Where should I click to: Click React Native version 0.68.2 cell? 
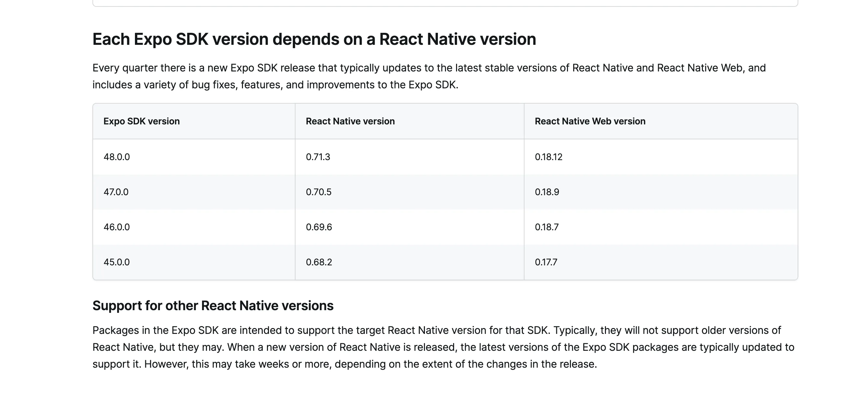(x=319, y=262)
